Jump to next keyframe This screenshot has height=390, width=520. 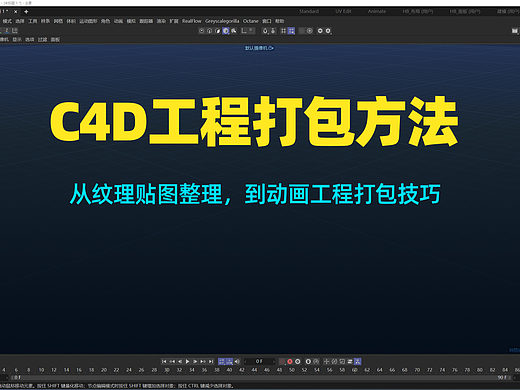pyautogui.click(x=203, y=361)
